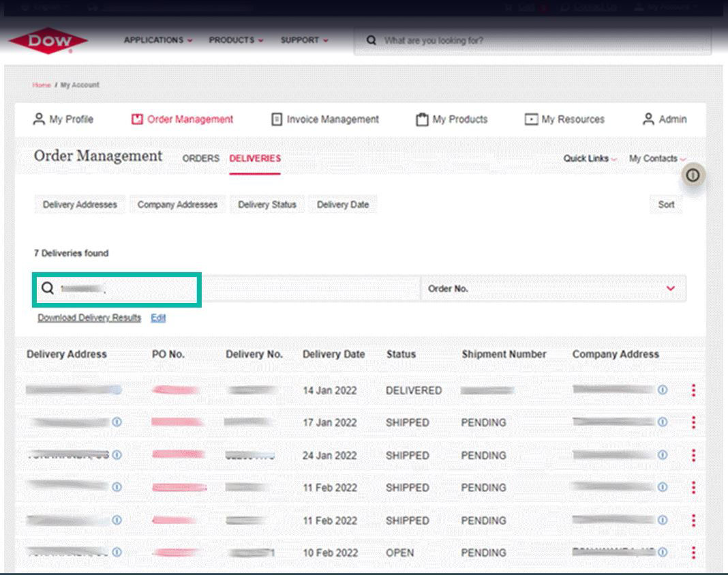Click the My Profile person icon

click(x=37, y=119)
